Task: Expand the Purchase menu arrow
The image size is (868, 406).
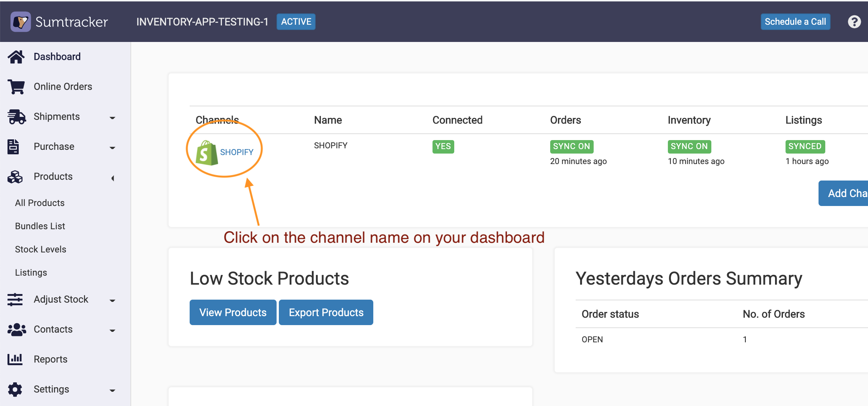Action: point(112,148)
